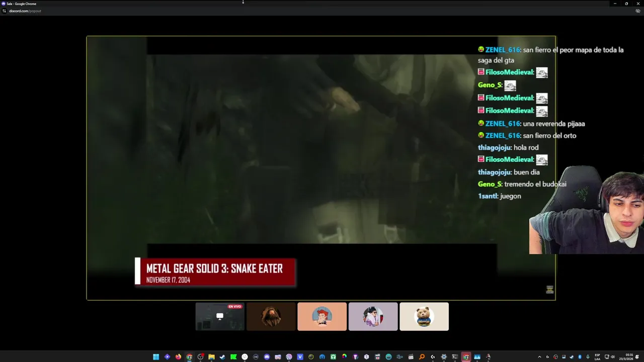The width and height of the screenshot is (644, 362).
Task: Click the Bluetooth tray icon
Action: [x=580, y=357]
